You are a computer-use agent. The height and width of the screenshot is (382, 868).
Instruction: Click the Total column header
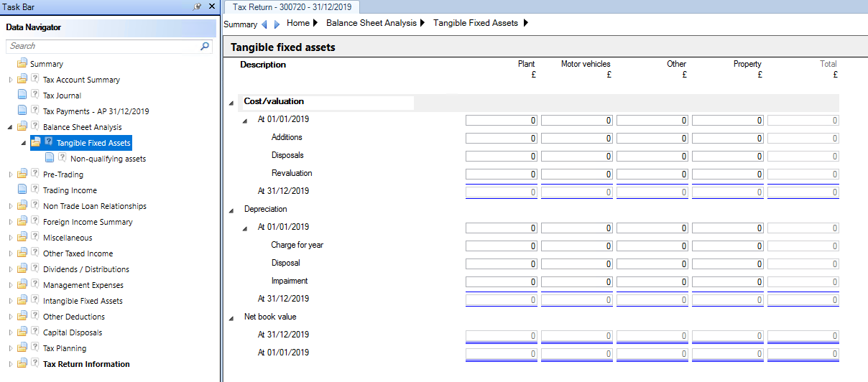click(828, 64)
